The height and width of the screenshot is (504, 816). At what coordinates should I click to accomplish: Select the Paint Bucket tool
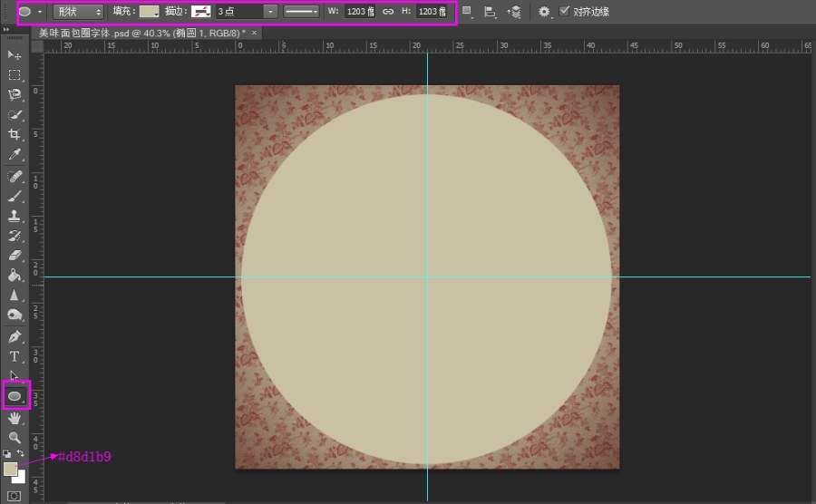tap(15, 276)
